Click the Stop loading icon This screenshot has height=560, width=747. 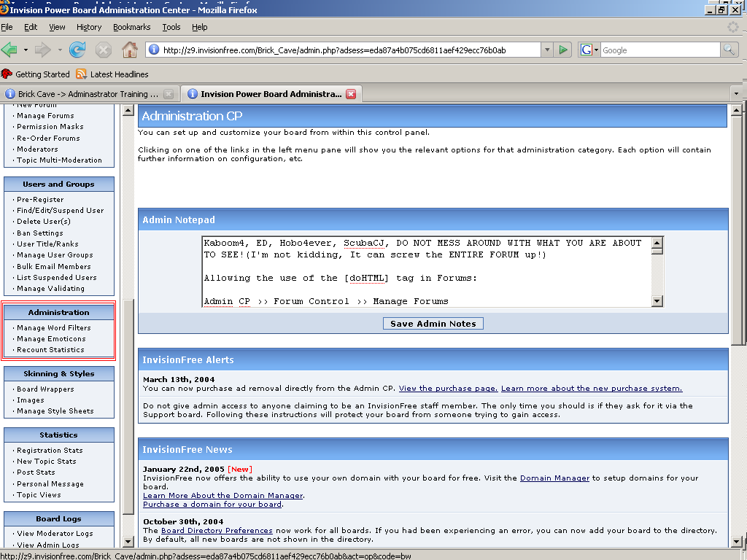103,50
